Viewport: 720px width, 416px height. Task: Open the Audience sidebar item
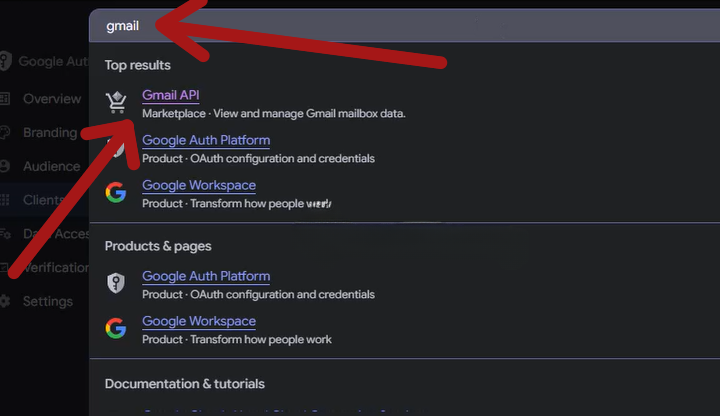click(x=51, y=166)
